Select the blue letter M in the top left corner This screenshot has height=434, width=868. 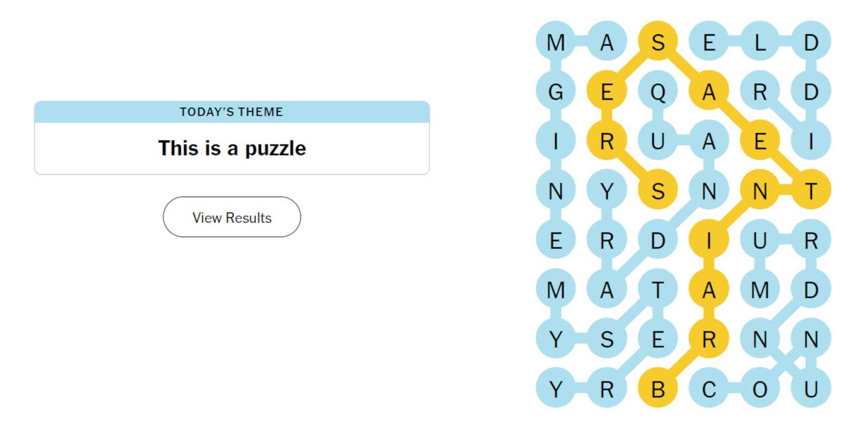coord(556,42)
